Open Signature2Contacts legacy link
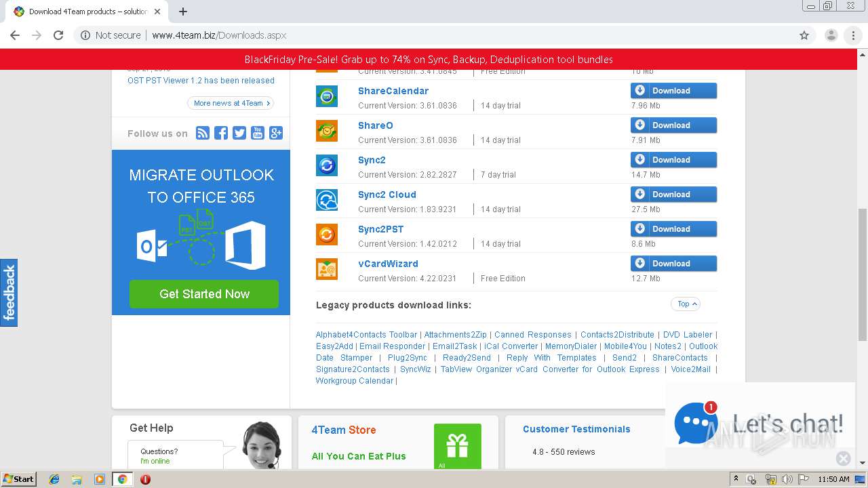This screenshot has width=868, height=488. pos(353,369)
